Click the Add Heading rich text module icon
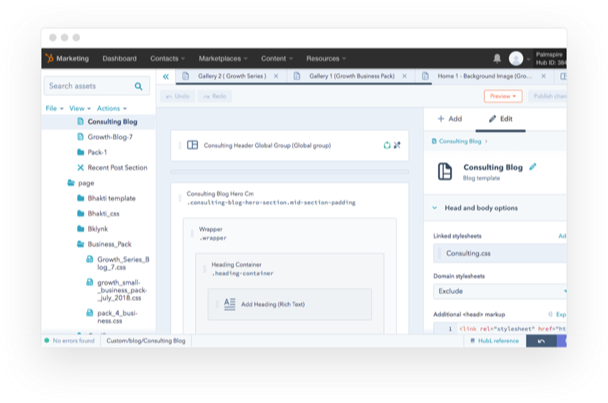Viewport: 608px width, 403px height. pos(229,303)
